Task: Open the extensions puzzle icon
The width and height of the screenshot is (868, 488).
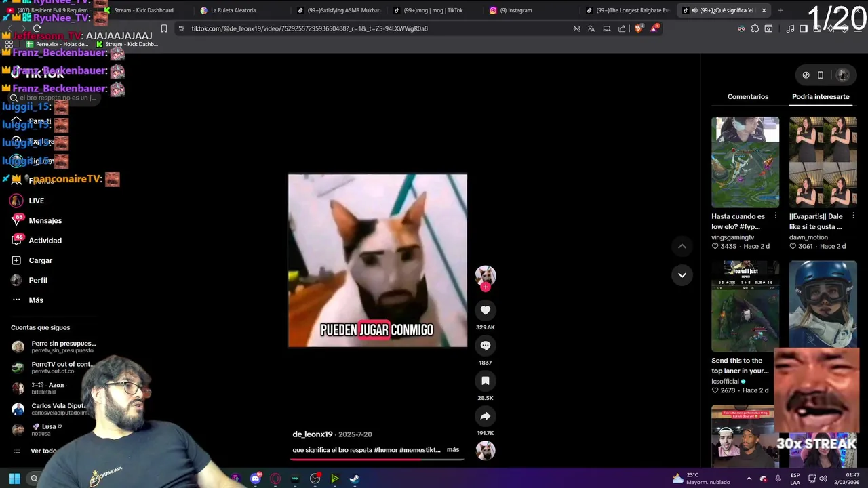Action: [x=755, y=28]
